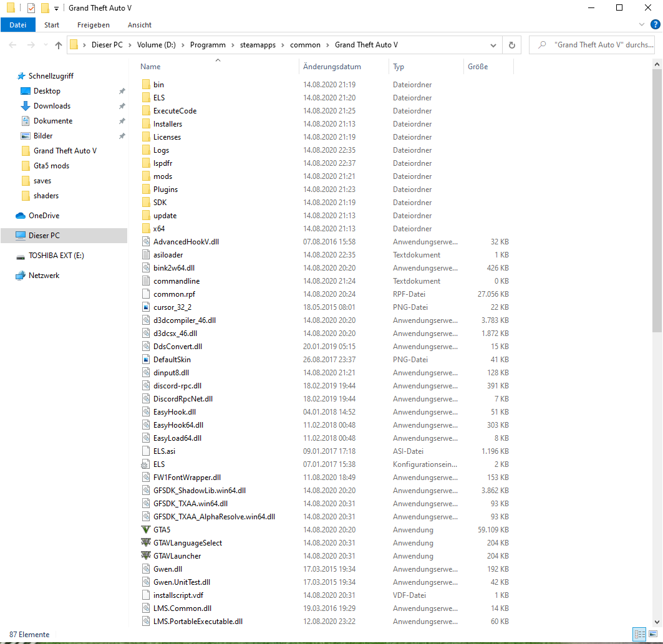Open the Ansicht ribbon tab
This screenshot has height=644, width=663.
coord(140,25)
